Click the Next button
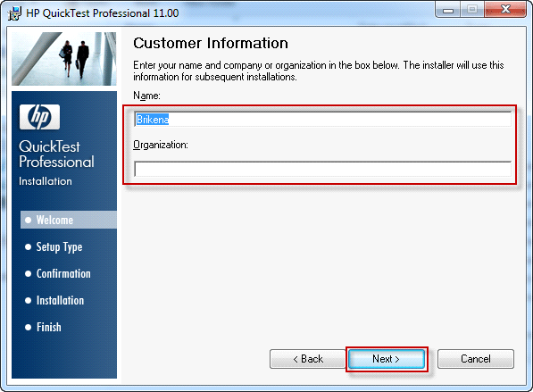Image resolution: width=533 pixels, height=392 pixels. (x=387, y=359)
